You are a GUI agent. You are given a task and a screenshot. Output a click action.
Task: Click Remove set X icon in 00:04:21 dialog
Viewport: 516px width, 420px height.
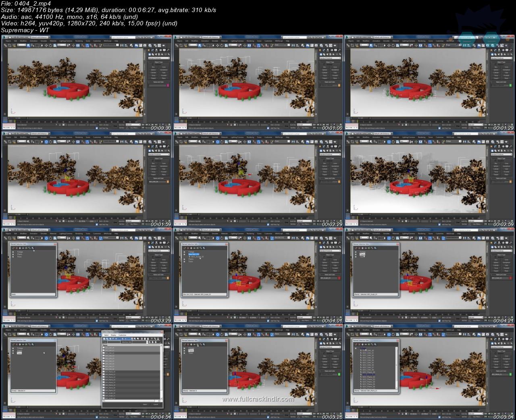coord(359,248)
